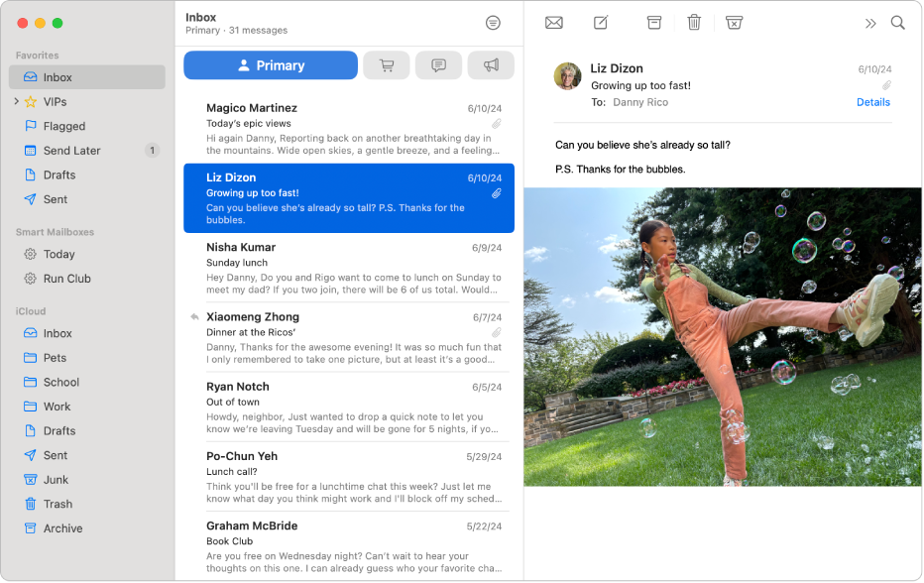Open Mail search

point(897,22)
